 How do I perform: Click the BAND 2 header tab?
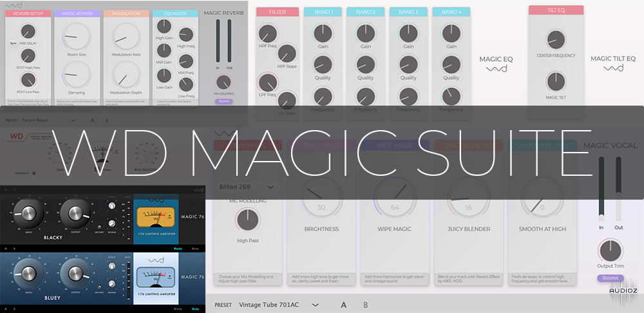[366, 12]
